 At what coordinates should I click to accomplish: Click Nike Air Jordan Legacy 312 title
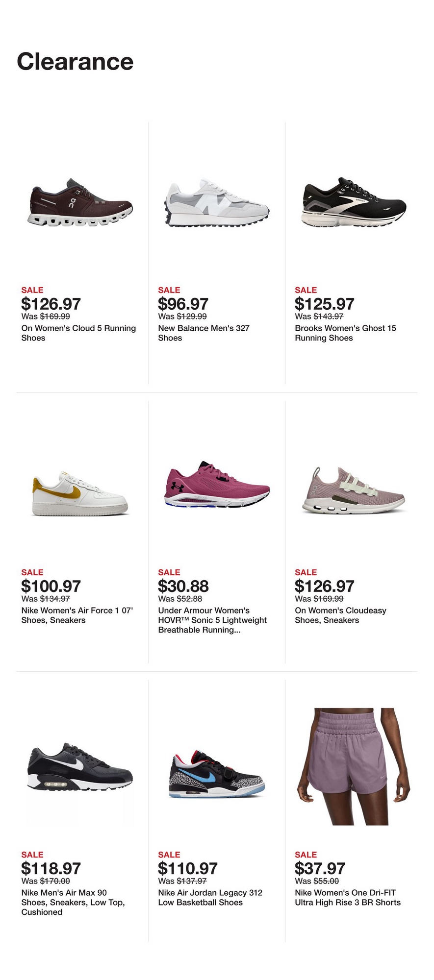(x=210, y=898)
